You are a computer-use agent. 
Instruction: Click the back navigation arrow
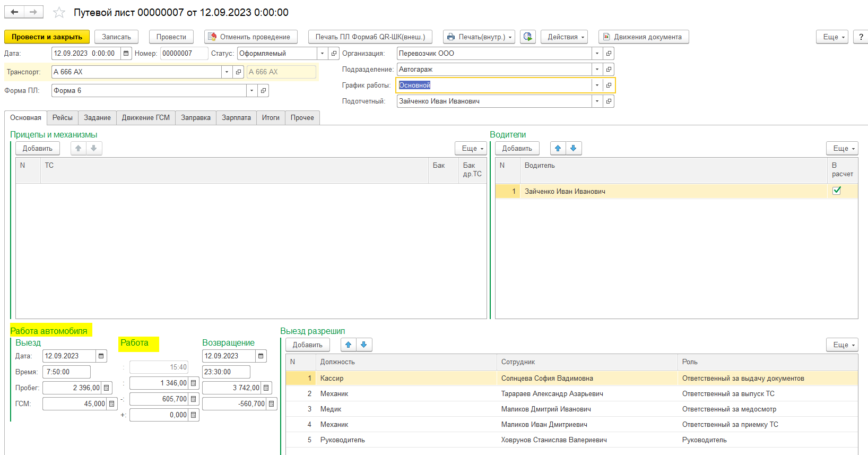(x=14, y=12)
